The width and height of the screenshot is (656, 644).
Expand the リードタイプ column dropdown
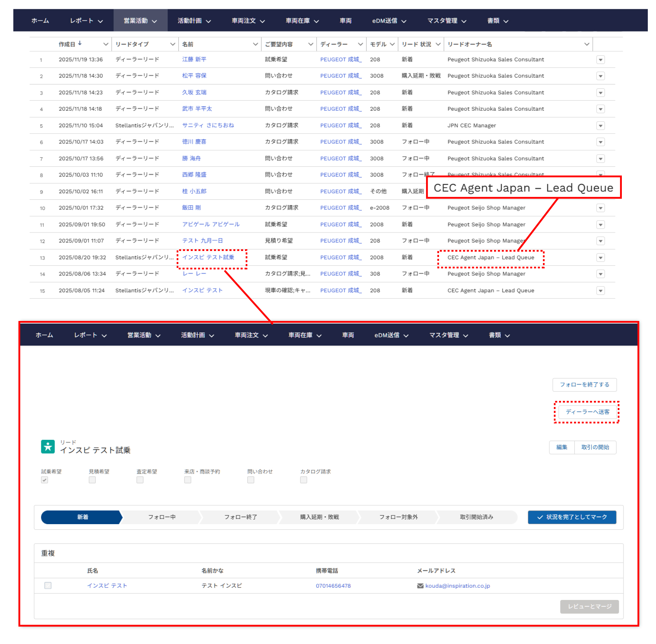173,44
